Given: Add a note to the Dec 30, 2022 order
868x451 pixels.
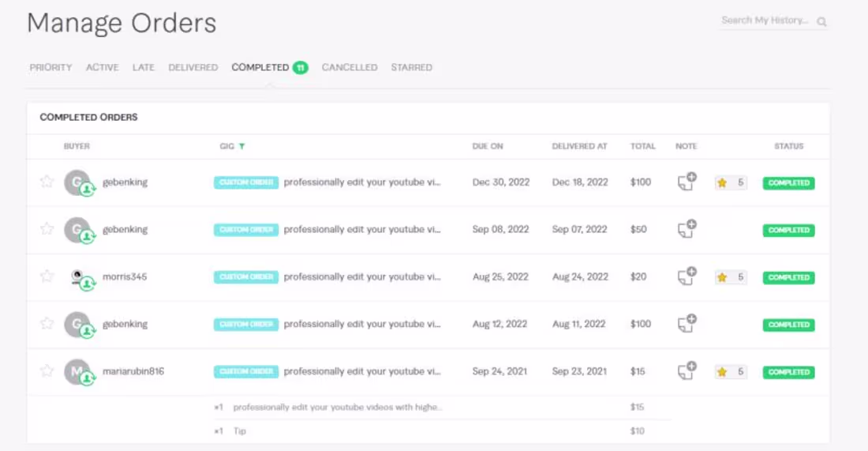Looking at the screenshot, I should tap(687, 182).
